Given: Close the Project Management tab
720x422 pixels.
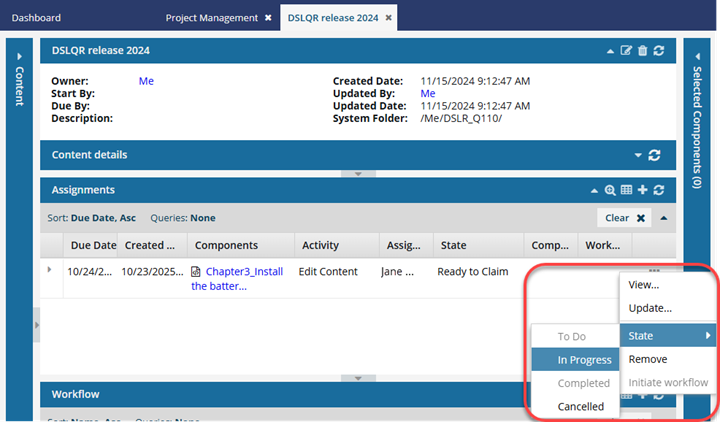Looking at the screenshot, I should pos(268,18).
